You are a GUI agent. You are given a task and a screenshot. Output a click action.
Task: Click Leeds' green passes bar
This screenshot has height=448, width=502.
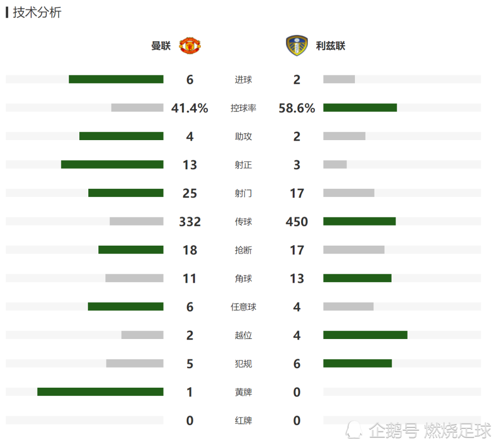(x=359, y=221)
